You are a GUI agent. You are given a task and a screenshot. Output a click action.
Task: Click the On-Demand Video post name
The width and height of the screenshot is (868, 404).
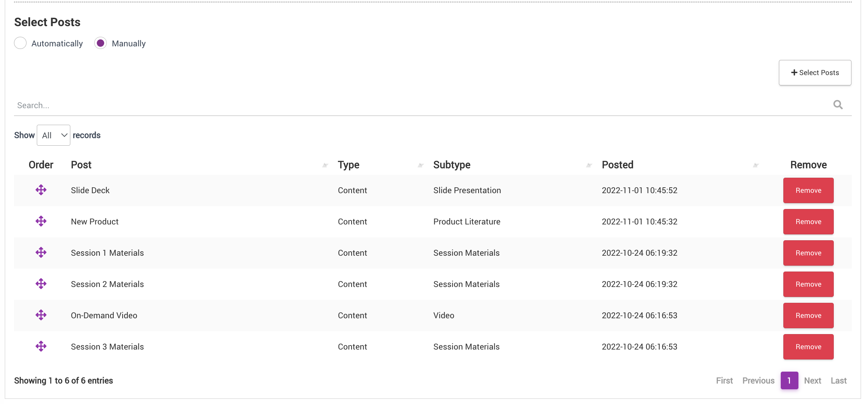pyautogui.click(x=104, y=315)
